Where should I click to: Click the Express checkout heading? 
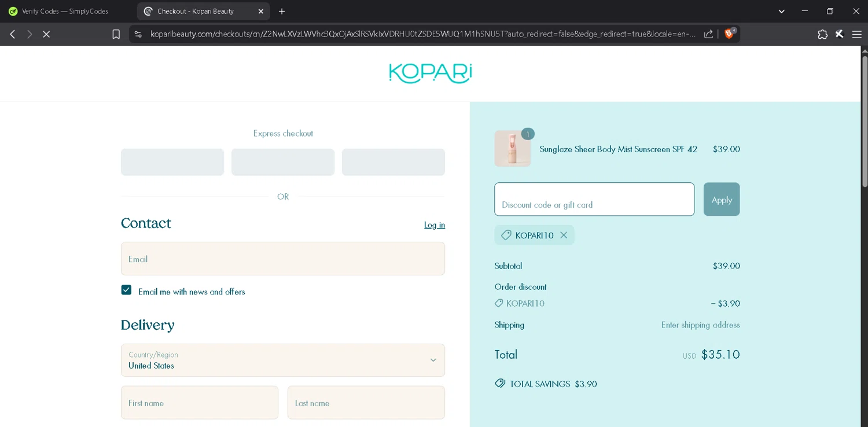click(x=283, y=134)
